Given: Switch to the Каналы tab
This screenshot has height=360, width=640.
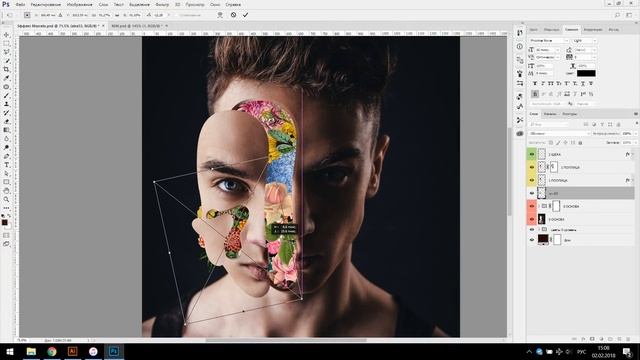Looking at the screenshot, I should click(550, 114).
